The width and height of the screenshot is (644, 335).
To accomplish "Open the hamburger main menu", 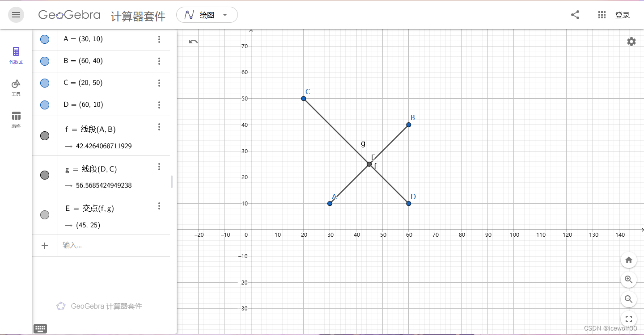I will click(16, 15).
